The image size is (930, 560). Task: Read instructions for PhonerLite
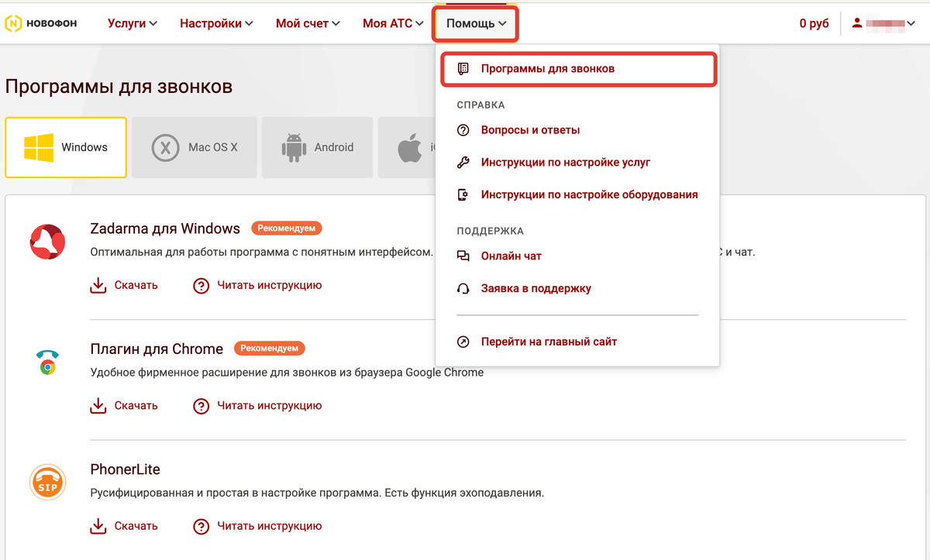pos(257,526)
